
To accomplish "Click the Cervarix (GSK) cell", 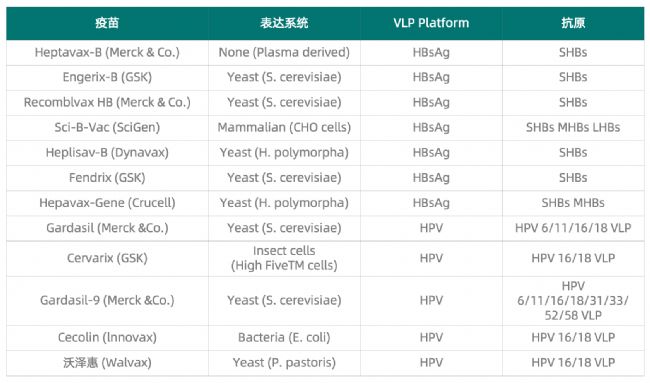I will (107, 258).
